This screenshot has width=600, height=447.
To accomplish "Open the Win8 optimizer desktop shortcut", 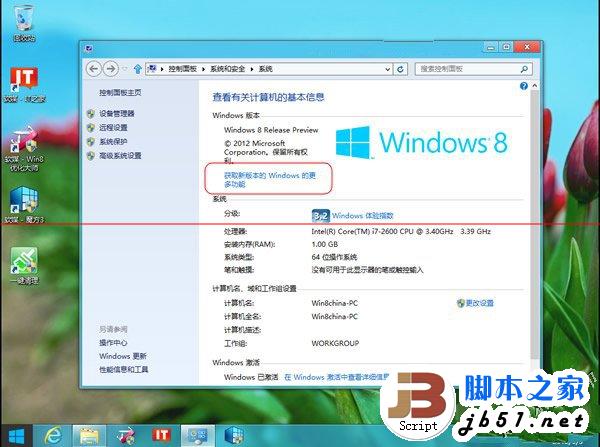I will point(24,148).
